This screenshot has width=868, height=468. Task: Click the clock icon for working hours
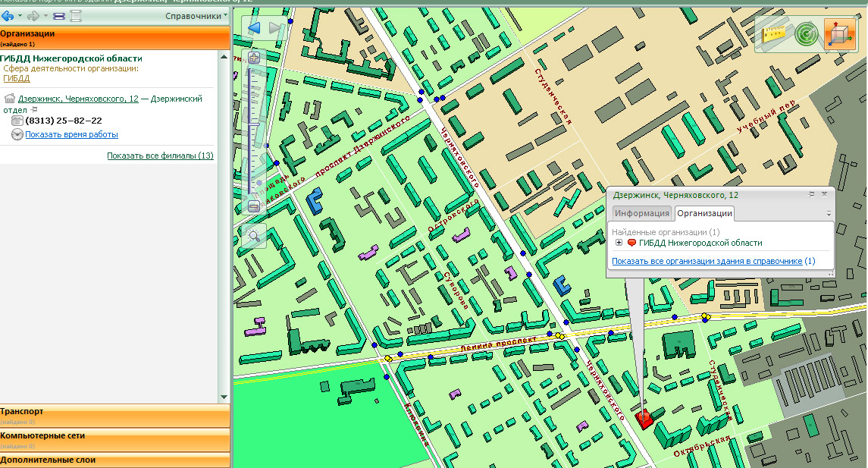(17, 134)
